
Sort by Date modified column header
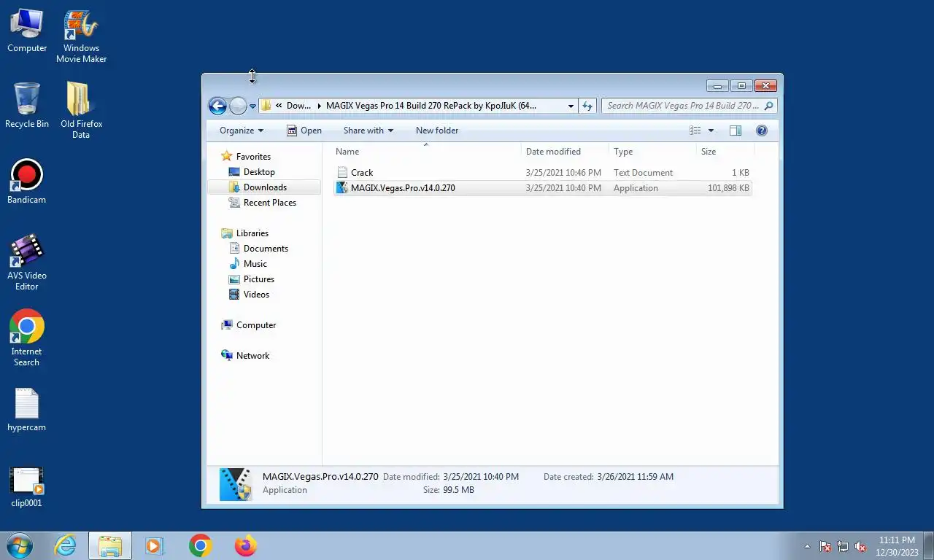pyautogui.click(x=566, y=152)
